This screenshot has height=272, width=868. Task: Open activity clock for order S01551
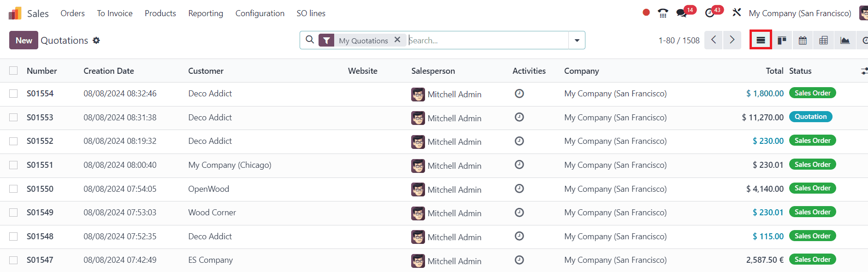click(519, 165)
